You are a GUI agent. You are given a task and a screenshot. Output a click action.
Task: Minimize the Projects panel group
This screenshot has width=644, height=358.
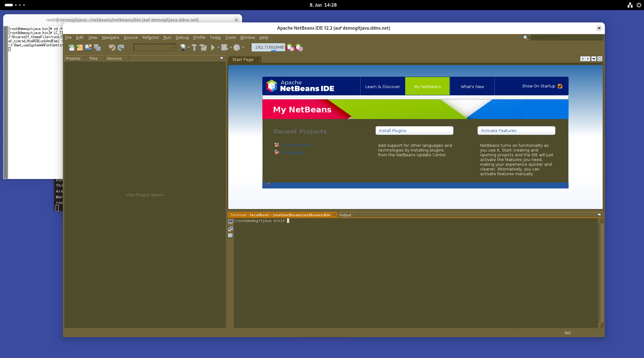222,58
